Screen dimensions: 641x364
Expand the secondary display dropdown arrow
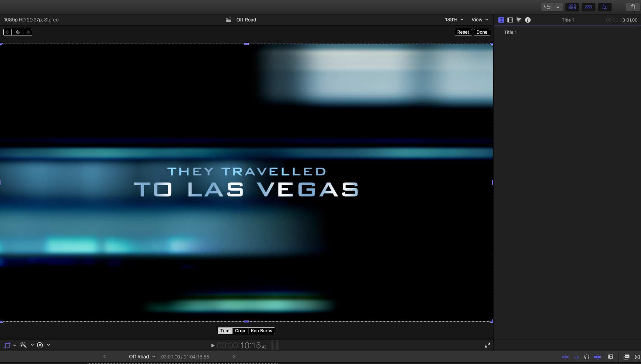[558, 7]
